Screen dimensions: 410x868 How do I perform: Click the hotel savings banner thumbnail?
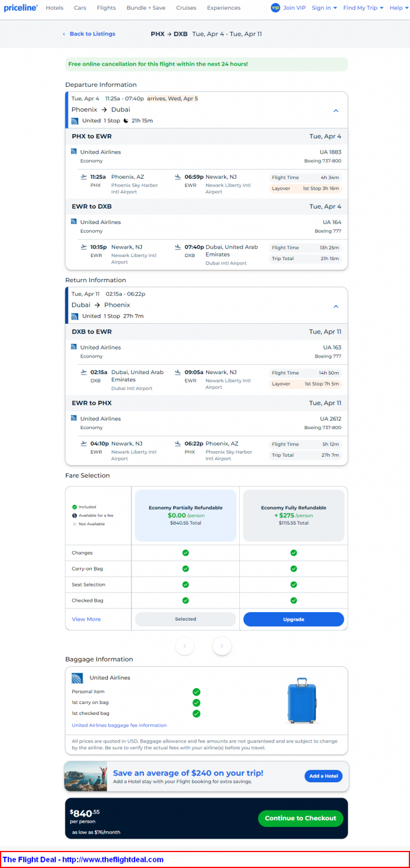coord(86,777)
